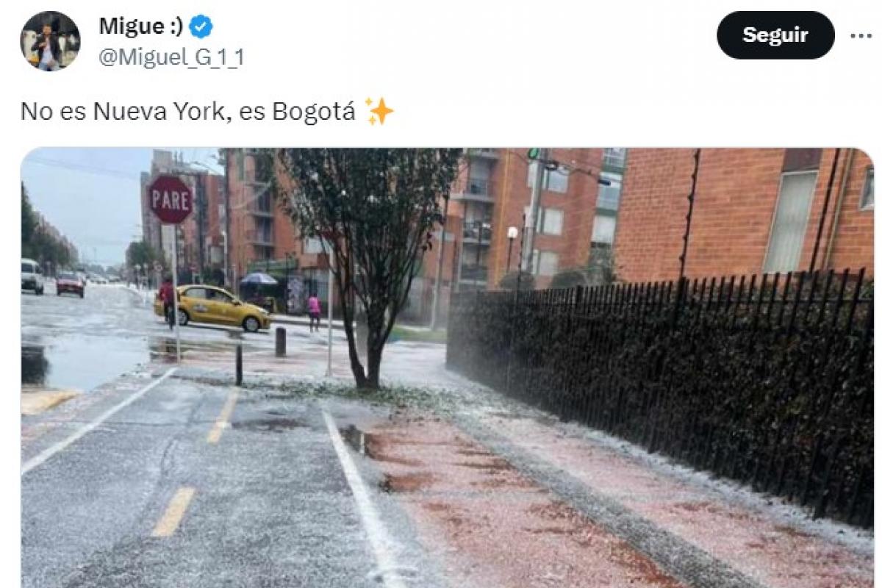Click the display name Migue :)

click(140, 26)
